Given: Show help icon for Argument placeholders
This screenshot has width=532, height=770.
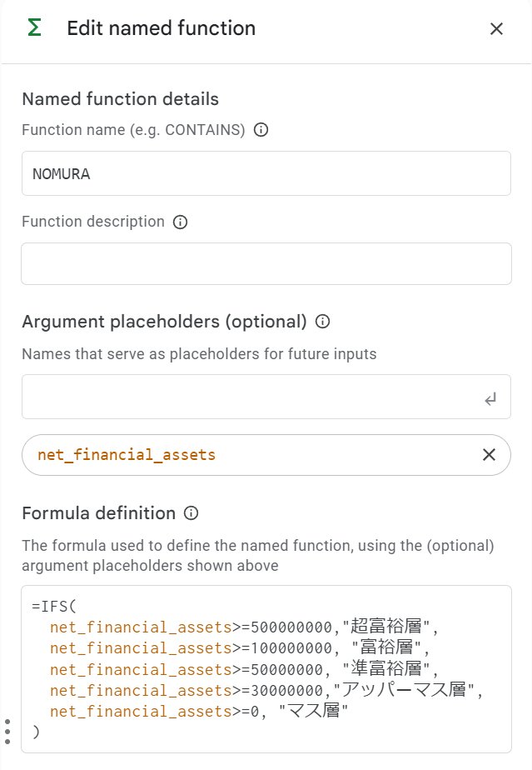Looking at the screenshot, I should (323, 322).
